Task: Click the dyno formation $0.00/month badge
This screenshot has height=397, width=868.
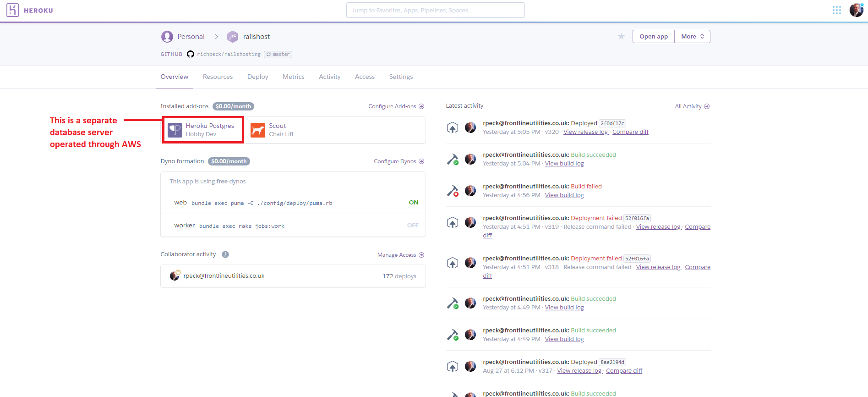Action: tap(229, 161)
